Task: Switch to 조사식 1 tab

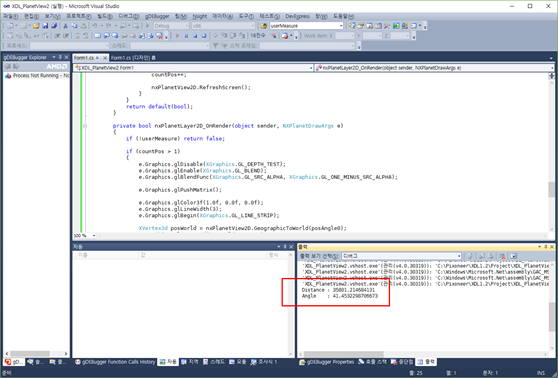Action: [264, 362]
